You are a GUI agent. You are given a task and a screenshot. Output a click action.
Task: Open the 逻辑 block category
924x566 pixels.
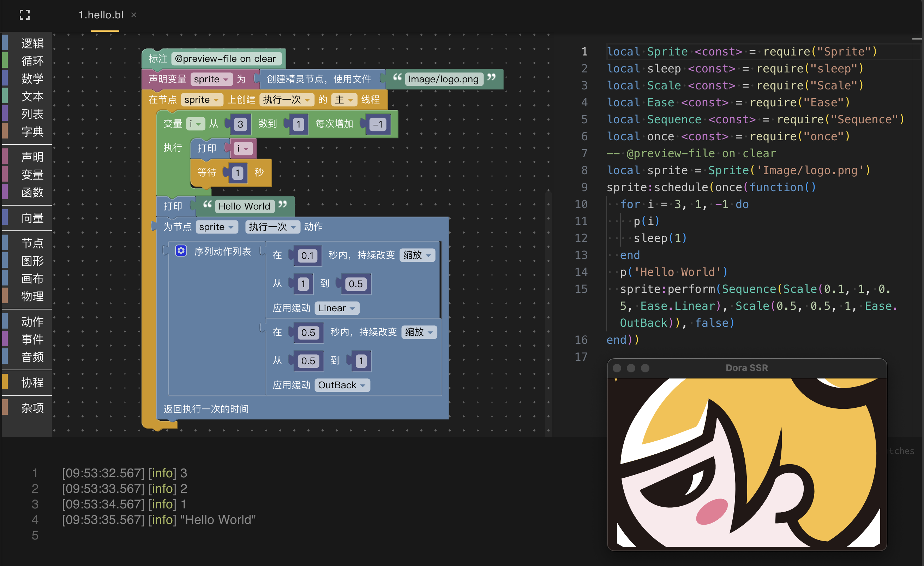(x=32, y=43)
